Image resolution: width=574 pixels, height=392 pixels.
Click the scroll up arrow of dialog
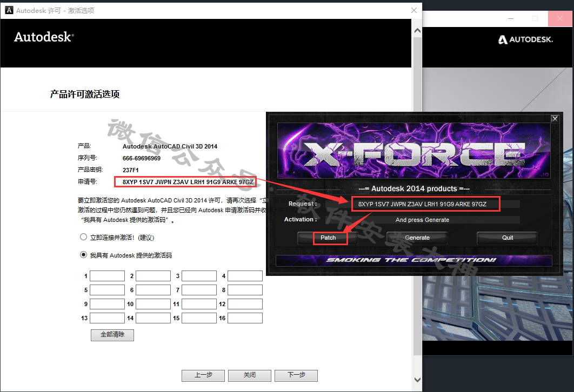(x=416, y=24)
